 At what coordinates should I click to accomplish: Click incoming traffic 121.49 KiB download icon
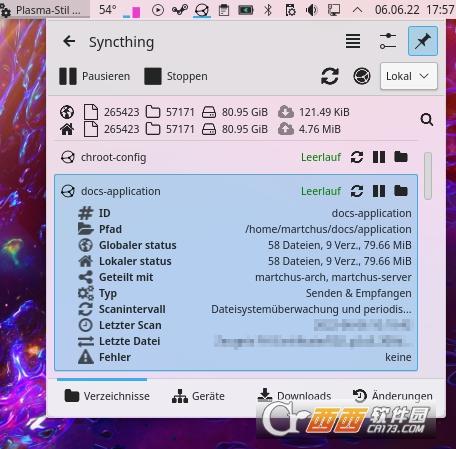[x=286, y=112]
